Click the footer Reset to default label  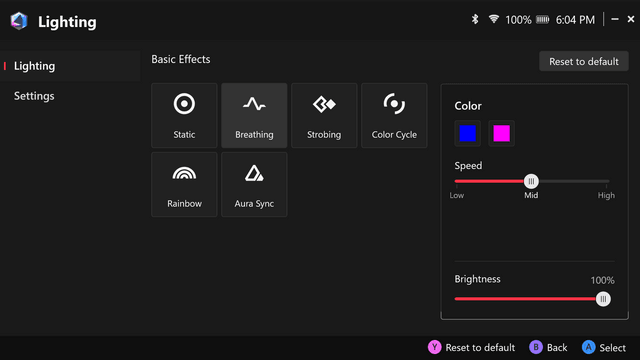[480, 348]
